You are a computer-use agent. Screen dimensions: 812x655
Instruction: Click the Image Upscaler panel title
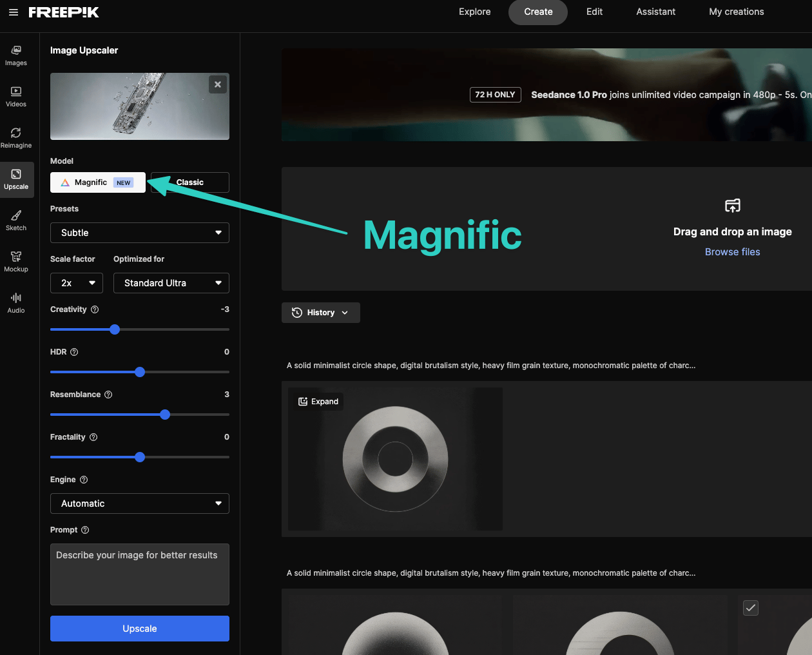pyautogui.click(x=84, y=50)
